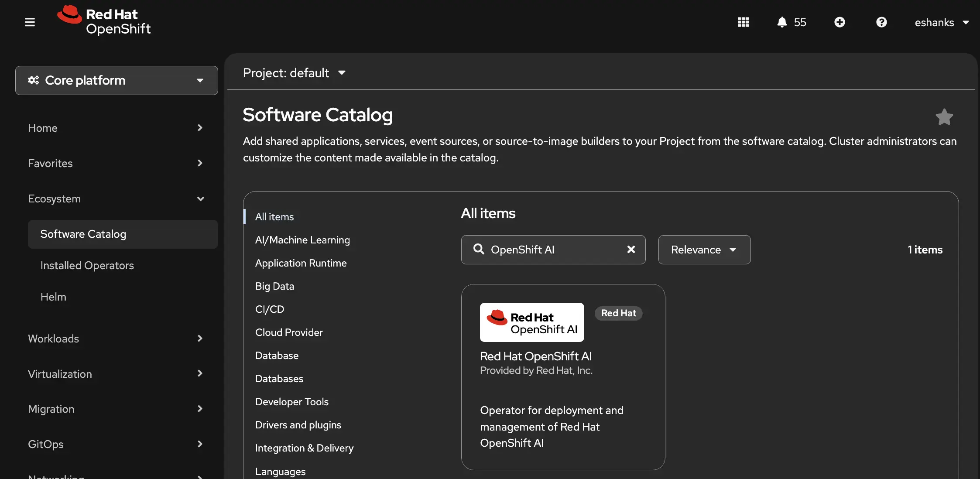This screenshot has height=479, width=980.
Task: Click the search magnifier icon
Action: [x=479, y=249]
